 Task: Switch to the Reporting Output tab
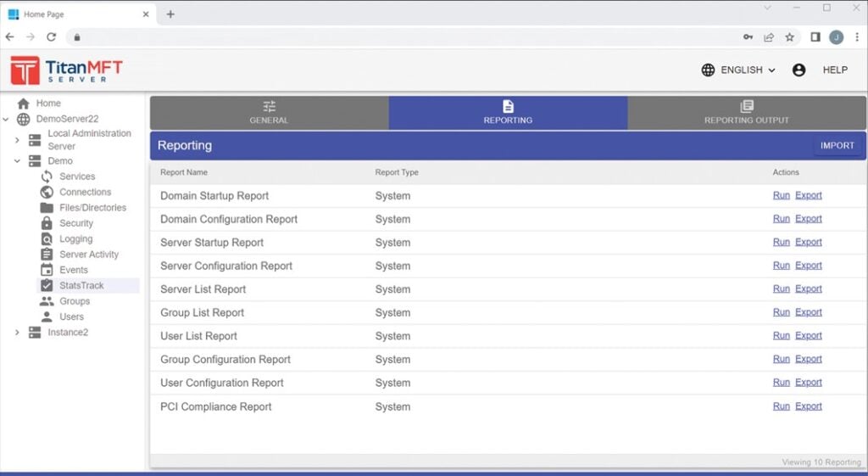(x=747, y=113)
